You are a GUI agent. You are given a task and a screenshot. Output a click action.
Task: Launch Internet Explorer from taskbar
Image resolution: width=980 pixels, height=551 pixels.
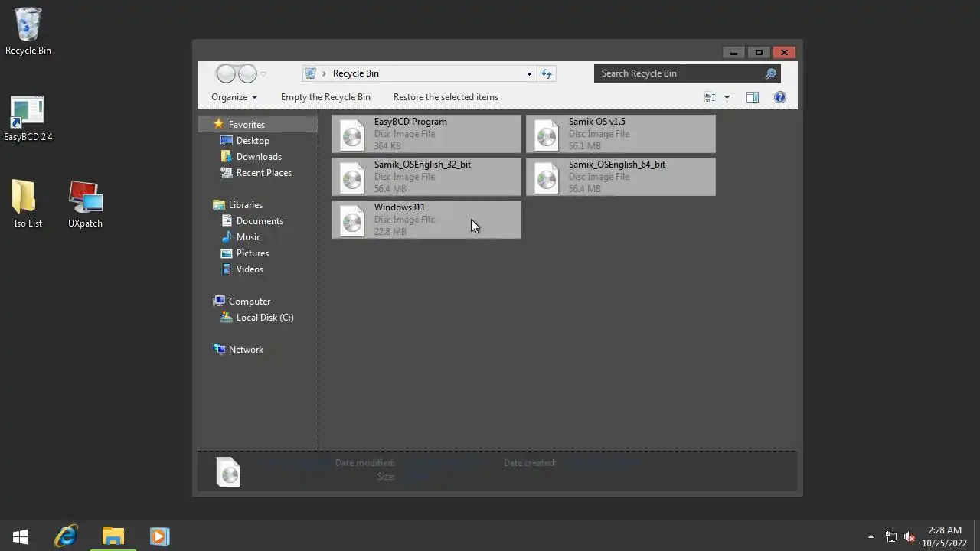[x=67, y=536]
